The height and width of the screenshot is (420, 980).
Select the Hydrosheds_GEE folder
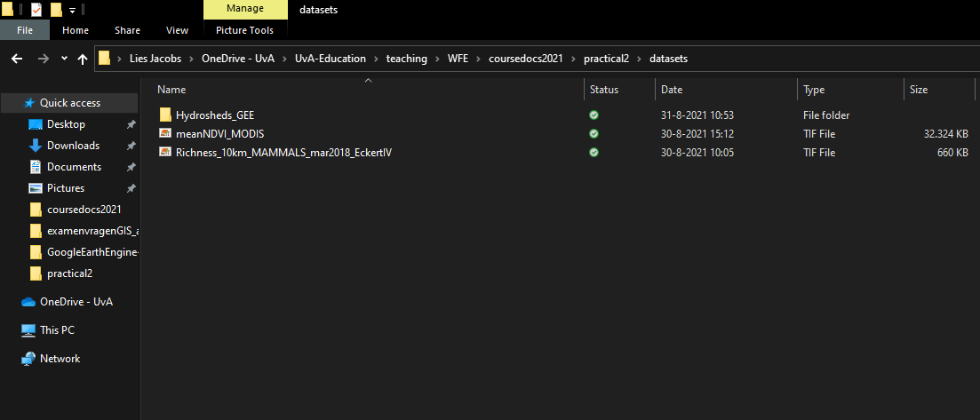(x=214, y=115)
